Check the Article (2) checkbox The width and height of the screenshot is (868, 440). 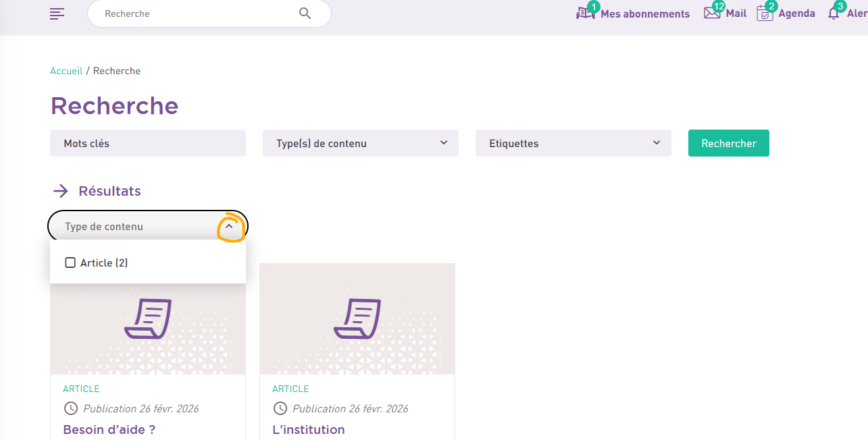(70, 263)
